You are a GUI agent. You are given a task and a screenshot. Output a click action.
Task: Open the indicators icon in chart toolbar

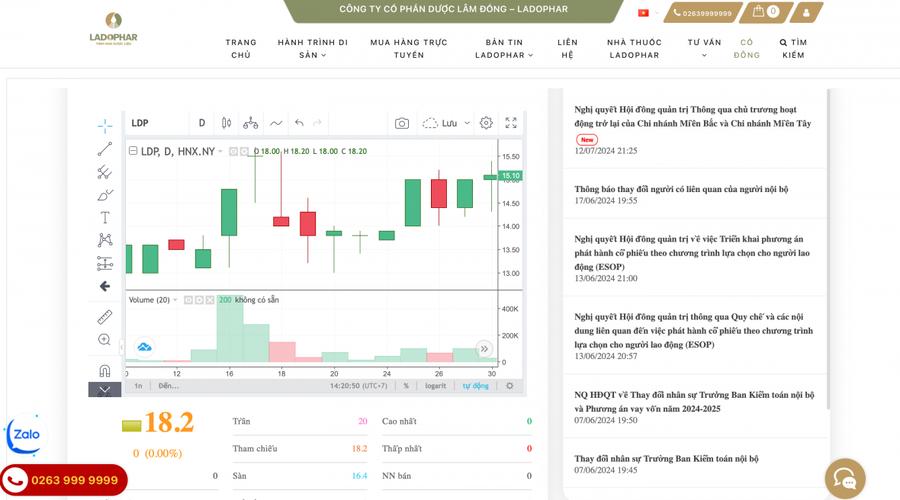pos(276,123)
